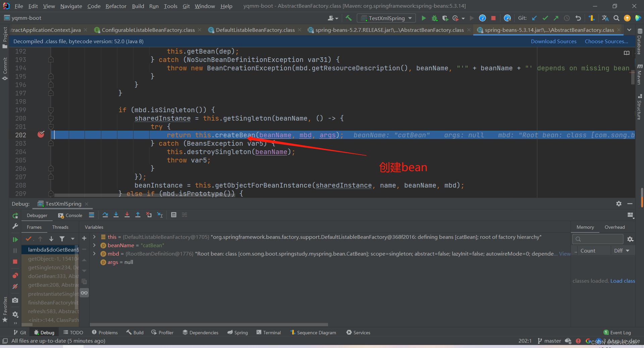Click Drop Frame icon
The width and height of the screenshot is (644, 348).
coord(149,215)
